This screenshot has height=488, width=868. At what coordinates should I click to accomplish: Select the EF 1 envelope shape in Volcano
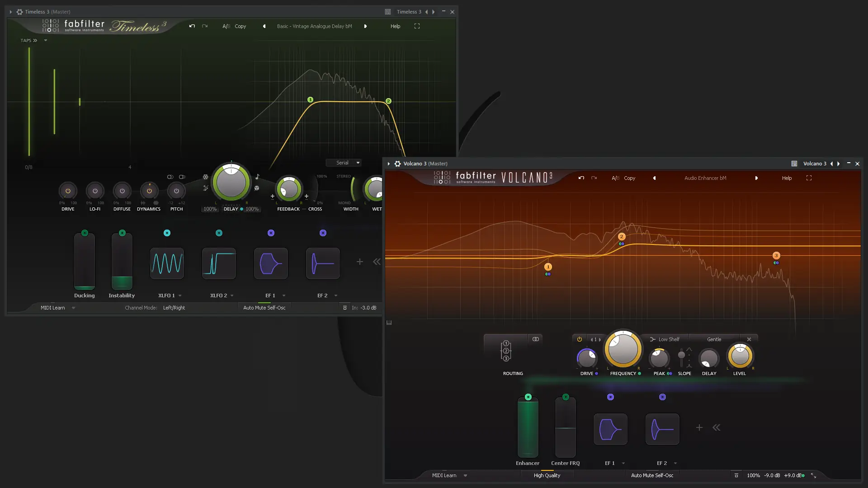pyautogui.click(x=610, y=429)
